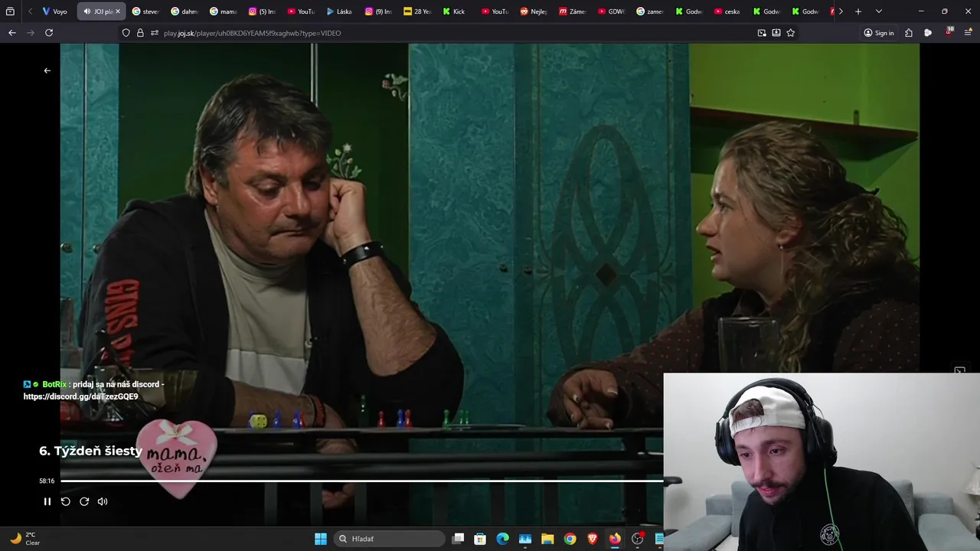Open Google Chrome from taskbar
980x551 pixels.
[570, 539]
